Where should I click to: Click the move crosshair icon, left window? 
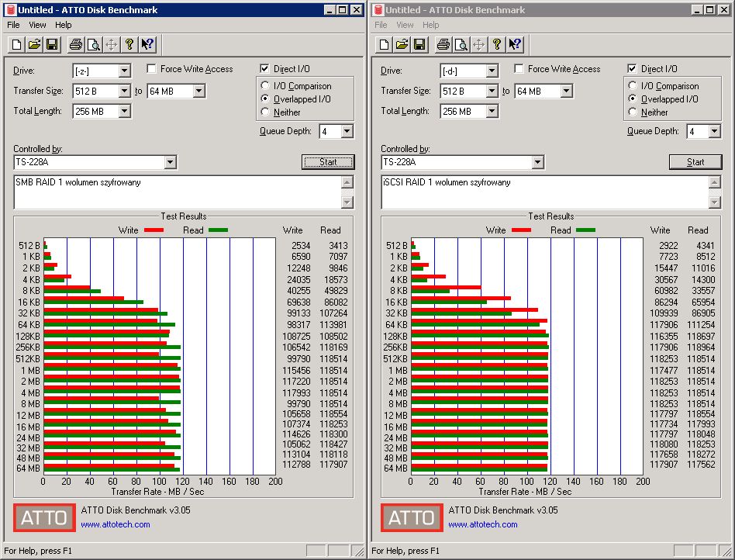tap(112, 44)
